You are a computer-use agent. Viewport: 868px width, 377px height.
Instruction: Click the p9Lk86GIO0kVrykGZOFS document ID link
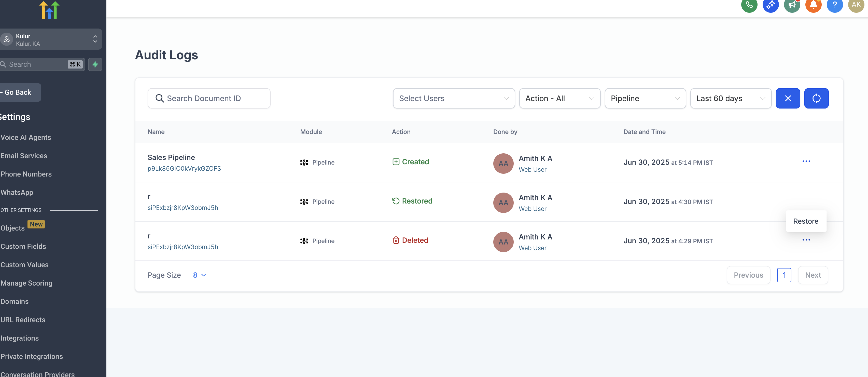[184, 169]
